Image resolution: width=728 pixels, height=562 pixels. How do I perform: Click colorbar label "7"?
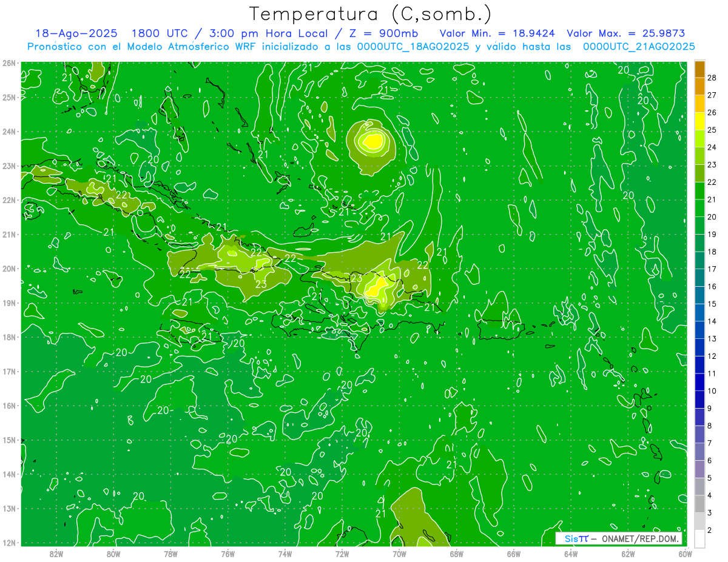(x=709, y=443)
